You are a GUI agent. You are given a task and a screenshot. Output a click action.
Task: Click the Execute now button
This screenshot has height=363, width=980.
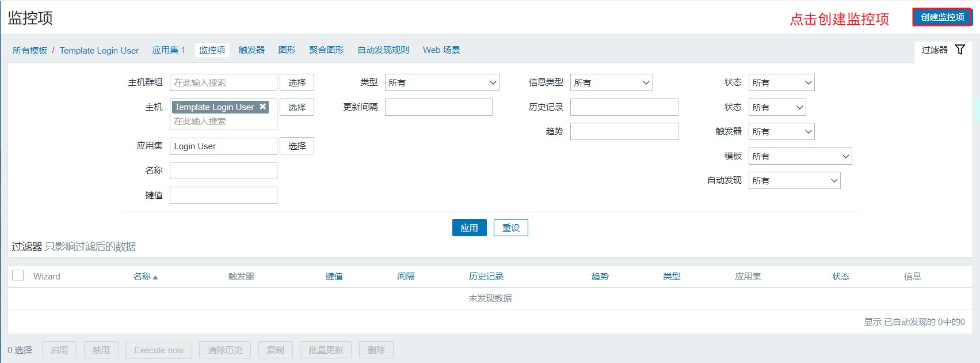click(159, 350)
